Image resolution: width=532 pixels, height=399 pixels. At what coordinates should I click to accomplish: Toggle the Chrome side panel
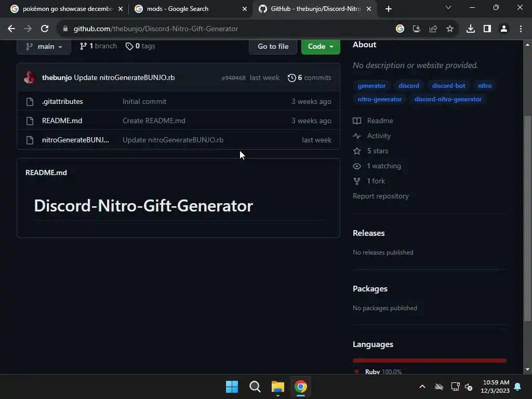click(487, 29)
